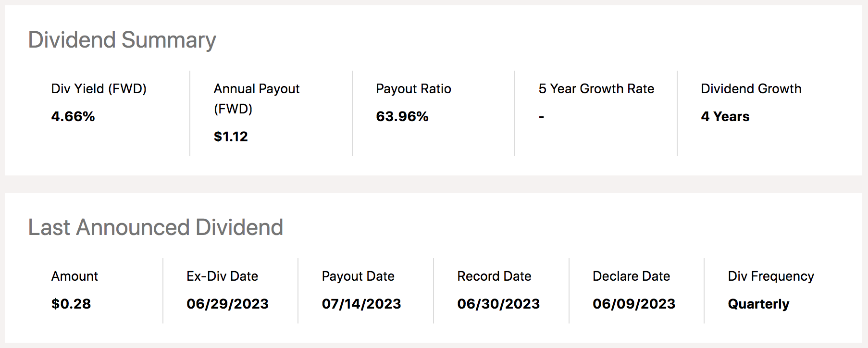This screenshot has width=868, height=348.
Task: Click the 63.96% payout ratio value
Action: (402, 116)
